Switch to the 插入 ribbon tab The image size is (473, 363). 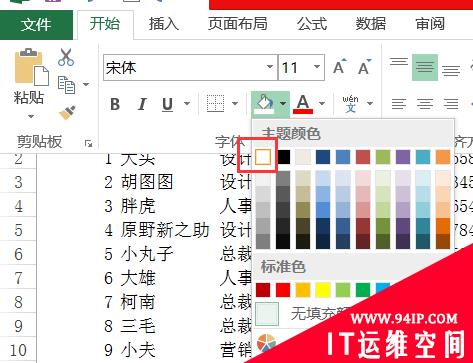click(164, 24)
